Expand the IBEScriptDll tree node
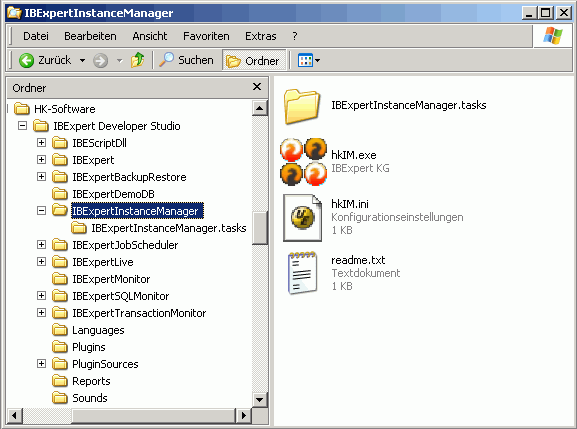Image resolution: width=577 pixels, height=429 pixels. (42, 142)
